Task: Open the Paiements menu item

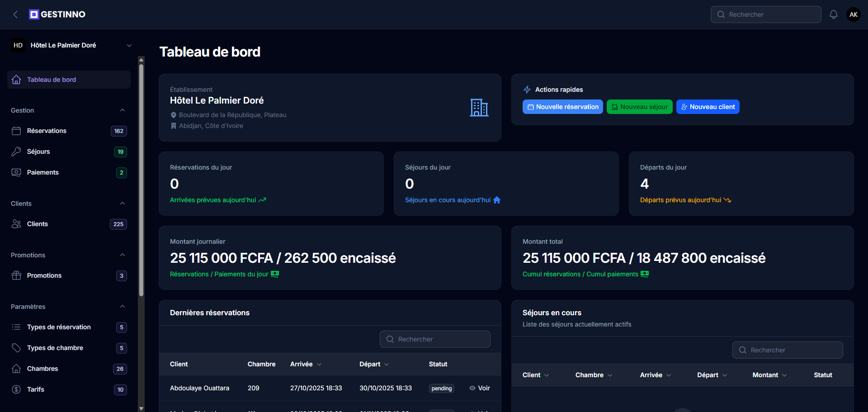Action: click(x=69, y=172)
